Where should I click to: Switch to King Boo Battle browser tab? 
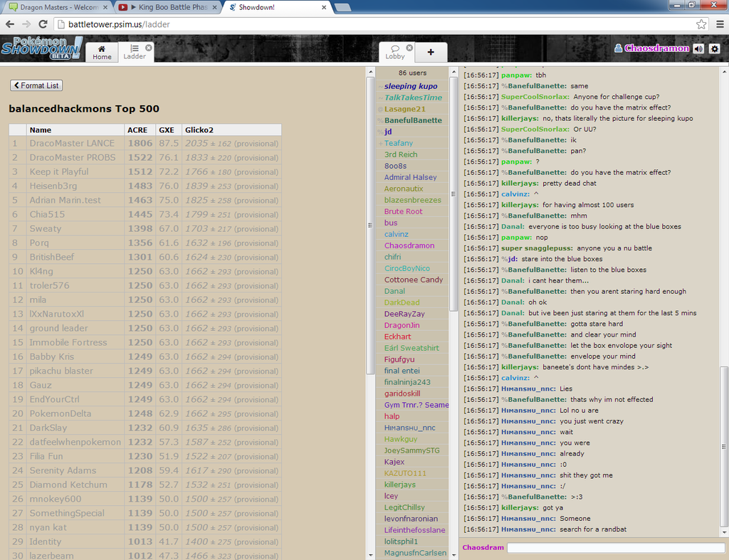pos(168,7)
